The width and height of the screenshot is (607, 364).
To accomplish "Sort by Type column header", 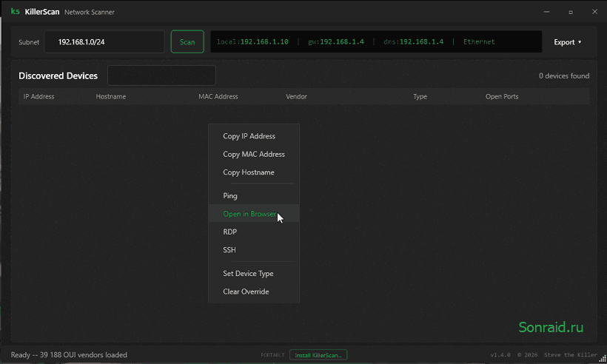I will [x=420, y=97].
